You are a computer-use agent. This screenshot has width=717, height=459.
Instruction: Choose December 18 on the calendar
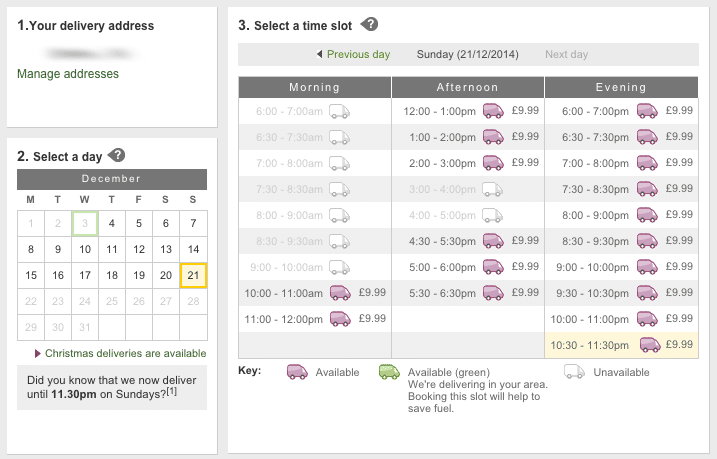tap(112, 275)
